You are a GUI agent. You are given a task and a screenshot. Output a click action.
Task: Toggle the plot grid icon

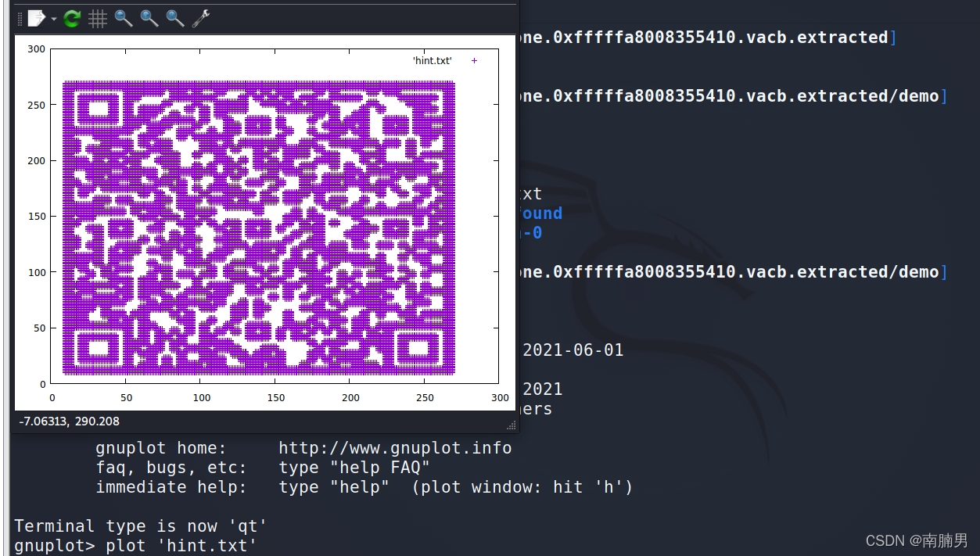[98, 18]
